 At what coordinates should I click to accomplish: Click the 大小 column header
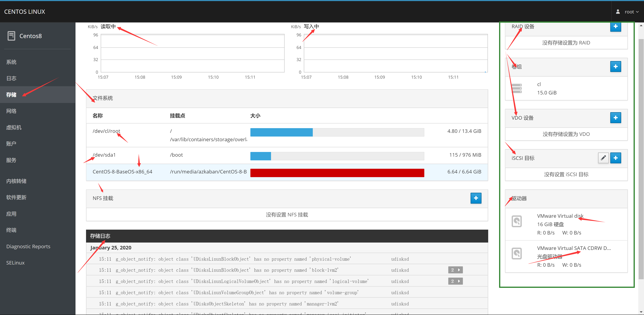[x=255, y=116]
